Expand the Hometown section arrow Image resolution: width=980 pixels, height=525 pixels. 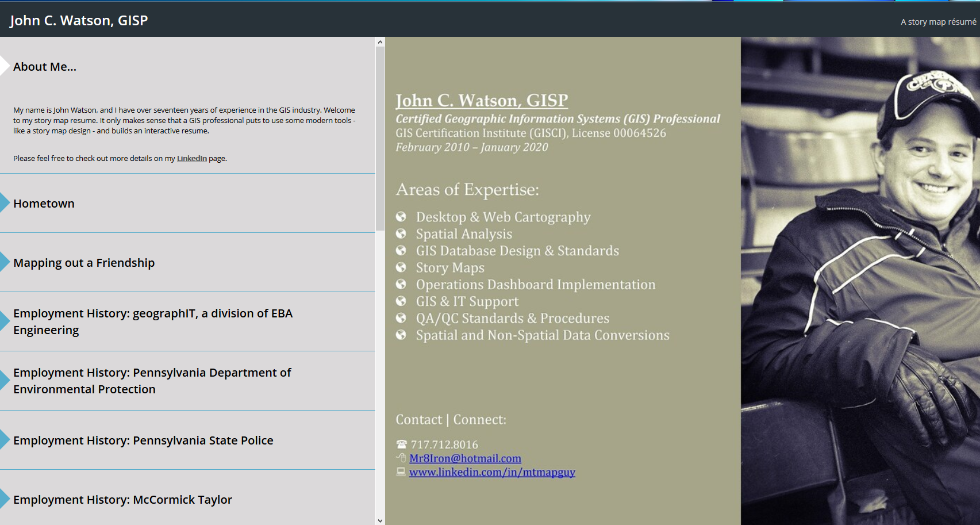coord(5,202)
